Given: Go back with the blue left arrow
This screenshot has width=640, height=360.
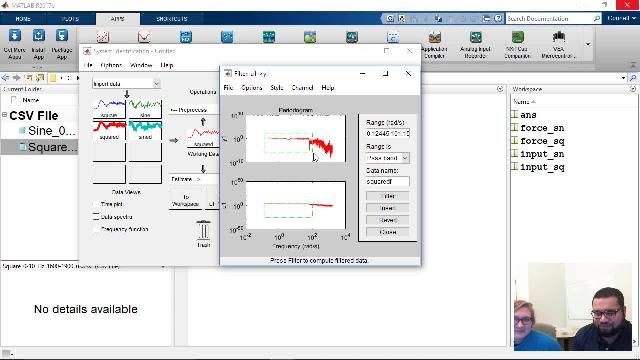Looking at the screenshot, I should 5,78.
